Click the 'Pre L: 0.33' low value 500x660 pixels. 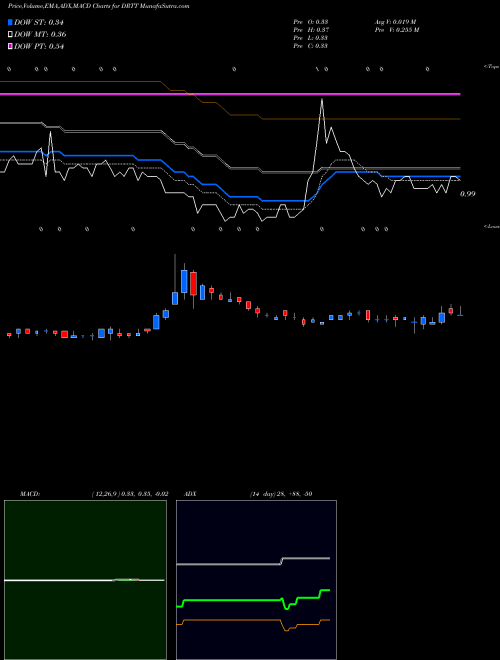(311, 38)
